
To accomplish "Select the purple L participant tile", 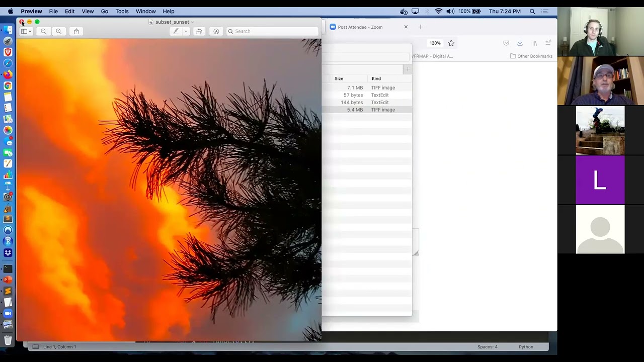I will tap(600, 180).
